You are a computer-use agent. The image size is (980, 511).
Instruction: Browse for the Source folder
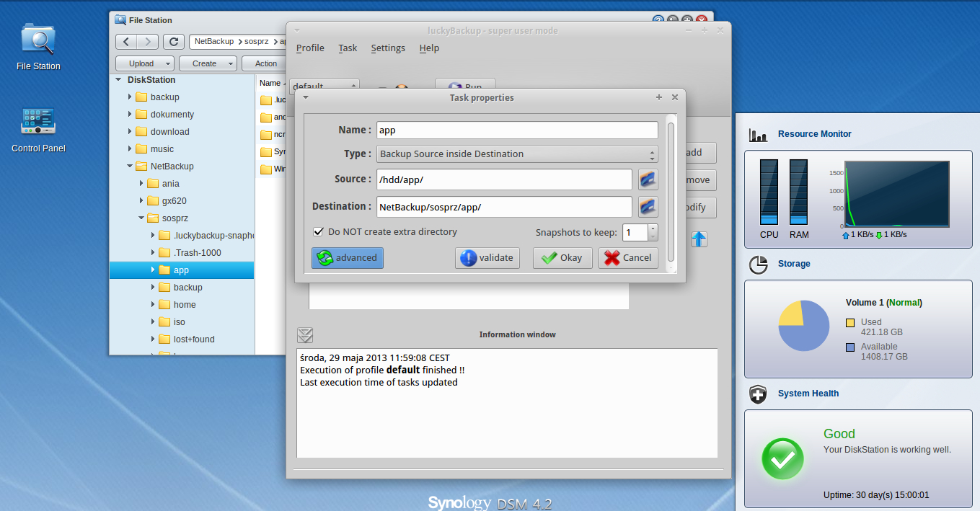click(648, 179)
